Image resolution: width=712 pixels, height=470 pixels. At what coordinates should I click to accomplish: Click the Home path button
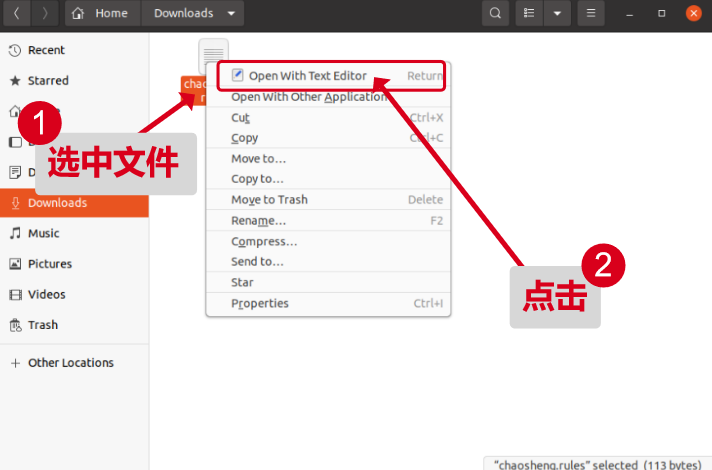pos(101,14)
